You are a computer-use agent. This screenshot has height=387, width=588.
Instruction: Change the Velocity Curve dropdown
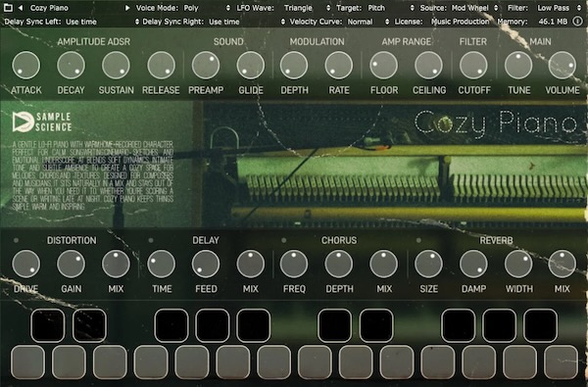368,22
